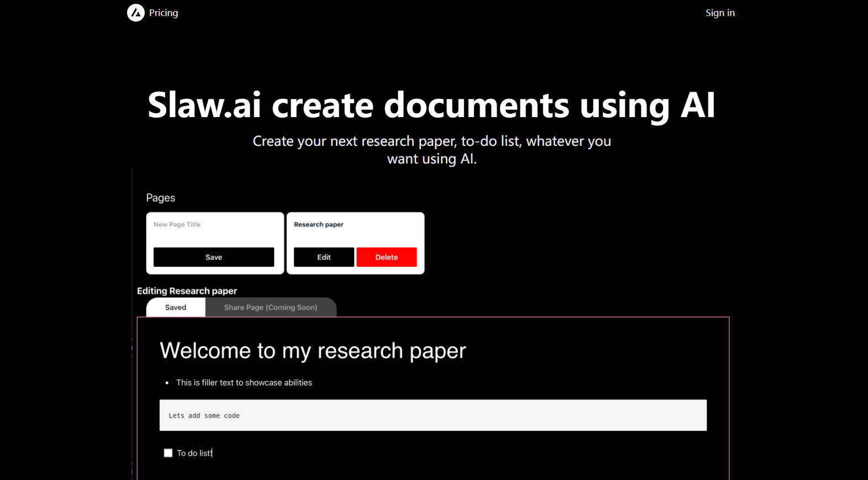The image size is (868, 480).
Task: Click the Sign in link
Action: 720,13
